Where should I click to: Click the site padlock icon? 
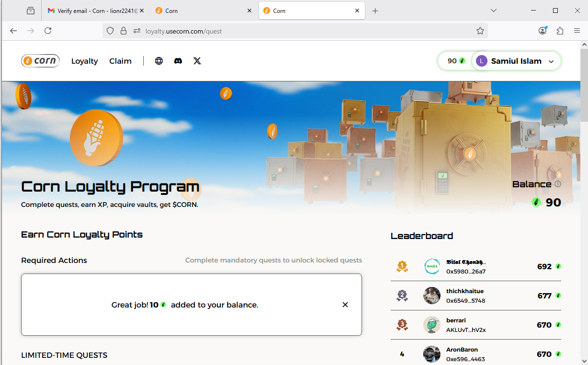click(x=124, y=31)
